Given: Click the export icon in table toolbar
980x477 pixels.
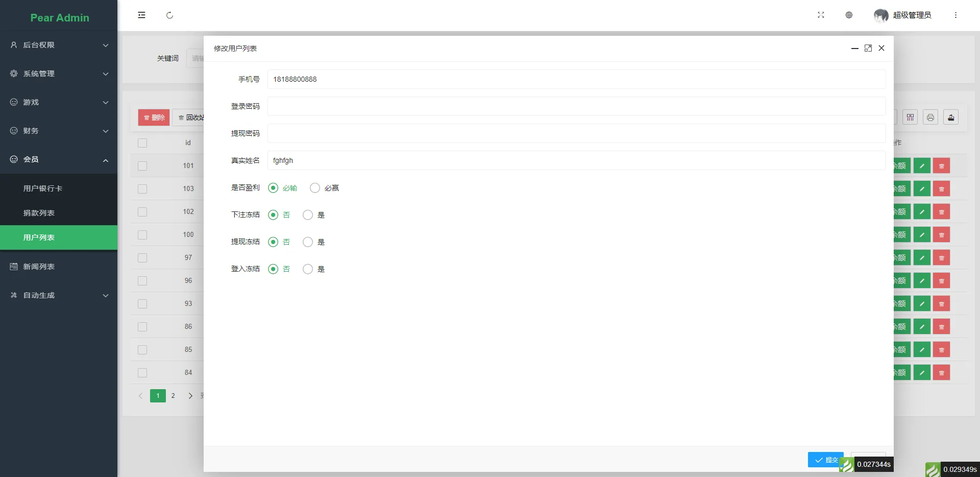Looking at the screenshot, I should click(950, 117).
